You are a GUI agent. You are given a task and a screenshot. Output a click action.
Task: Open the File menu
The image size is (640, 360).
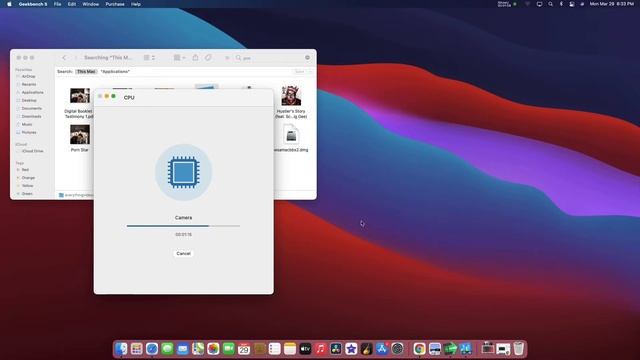(x=58, y=4)
